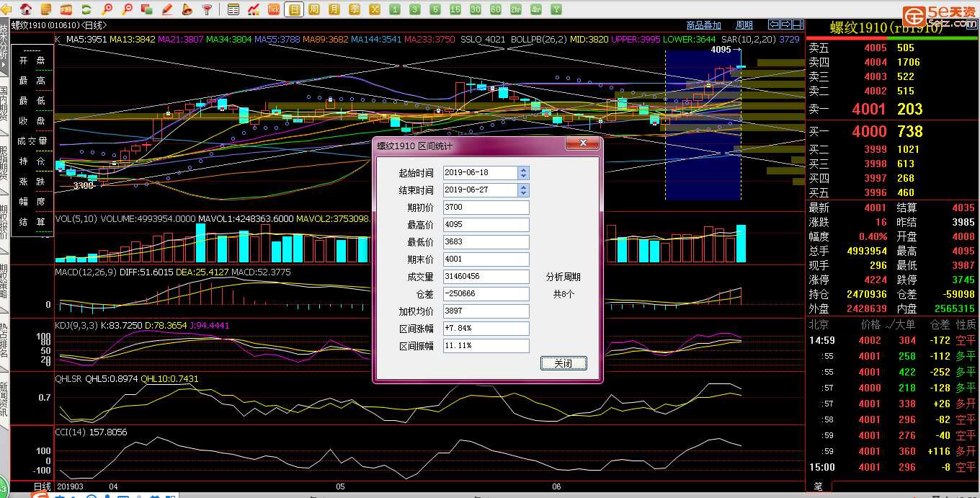The height and width of the screenshot is (498, 980).
Task: Click the refresh green arrows icon
Action: pyautogui.click(x=86, y=9)
